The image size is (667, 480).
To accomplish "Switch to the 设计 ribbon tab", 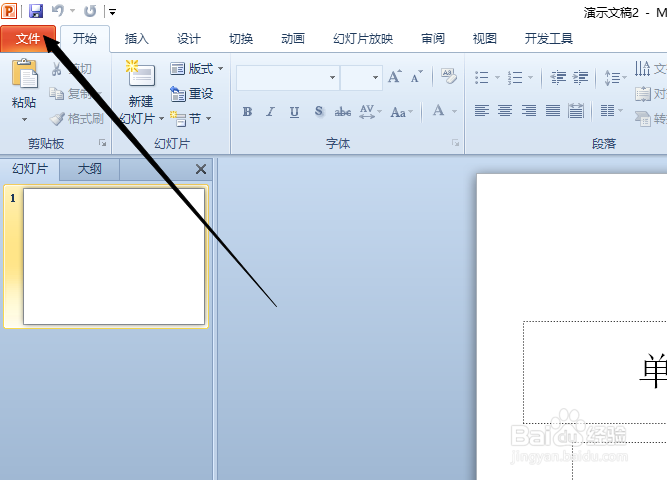I will [x=188, y=39].
